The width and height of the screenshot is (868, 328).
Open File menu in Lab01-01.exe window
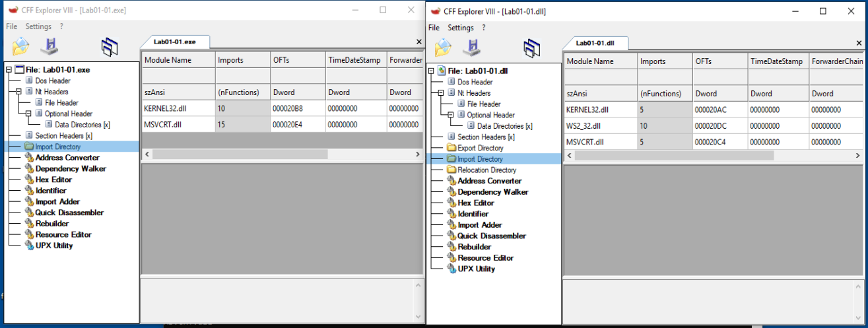point(12,26)
